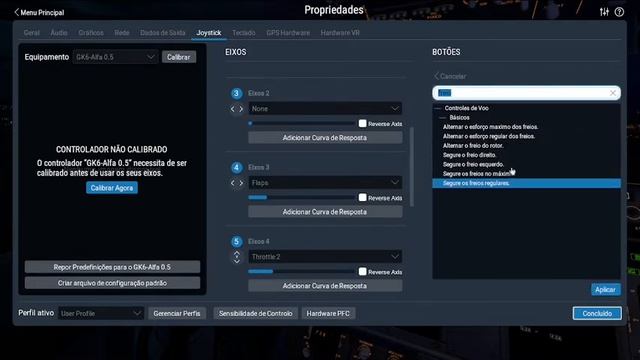Click the Gerenciar Perfis button

[x=177, y=313]
